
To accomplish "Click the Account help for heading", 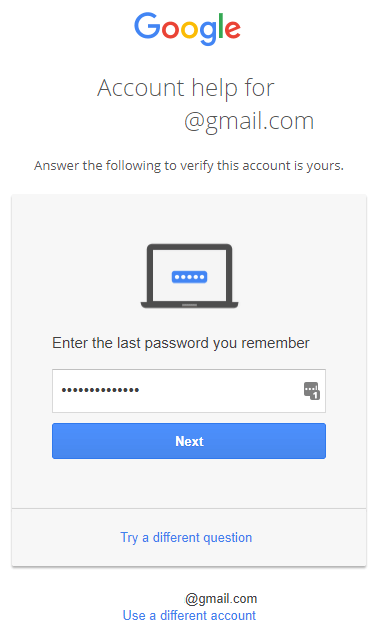I will (186, 88).
